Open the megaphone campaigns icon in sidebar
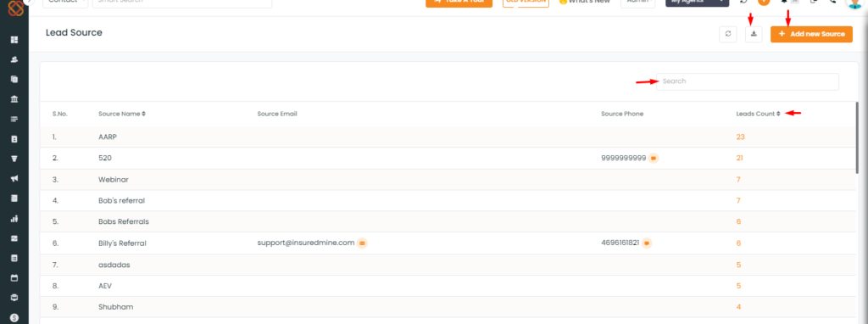868x324 pixels. pyautogui.click(x=14, y=178)
